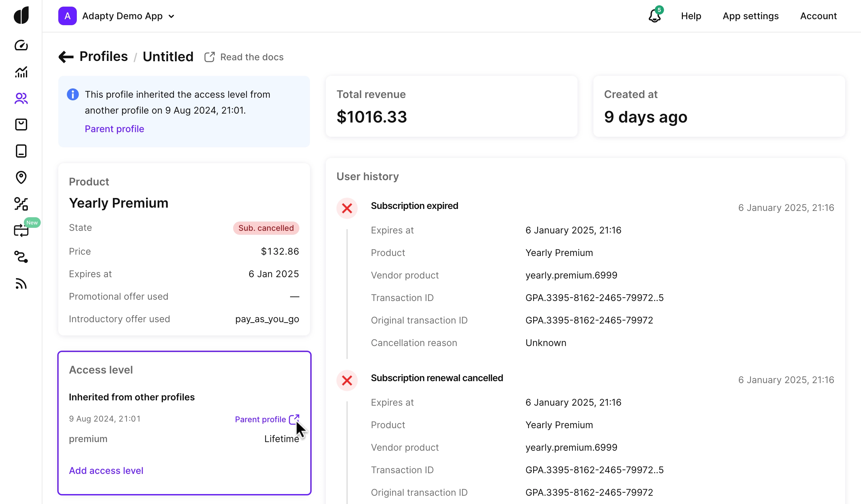This screenshot has height=504, width=861.
Task: Click Add access level link
Action: tap(106, 471)
